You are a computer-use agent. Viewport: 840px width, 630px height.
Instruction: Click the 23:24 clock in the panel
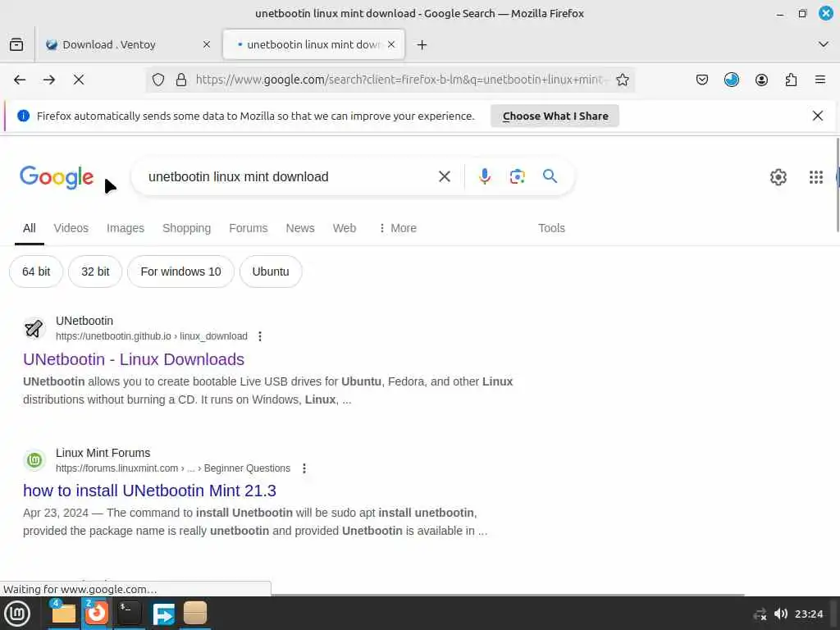[808, 614]
